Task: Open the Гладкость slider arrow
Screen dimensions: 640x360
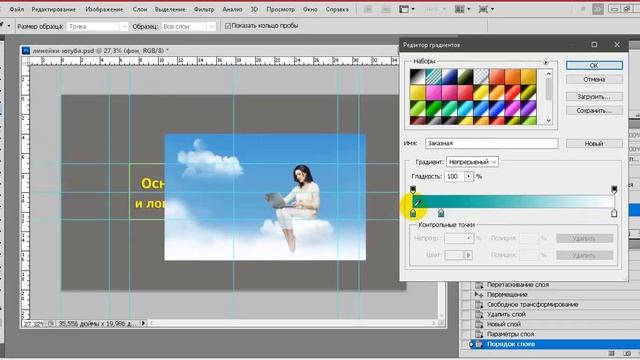Action: [469, 176]
